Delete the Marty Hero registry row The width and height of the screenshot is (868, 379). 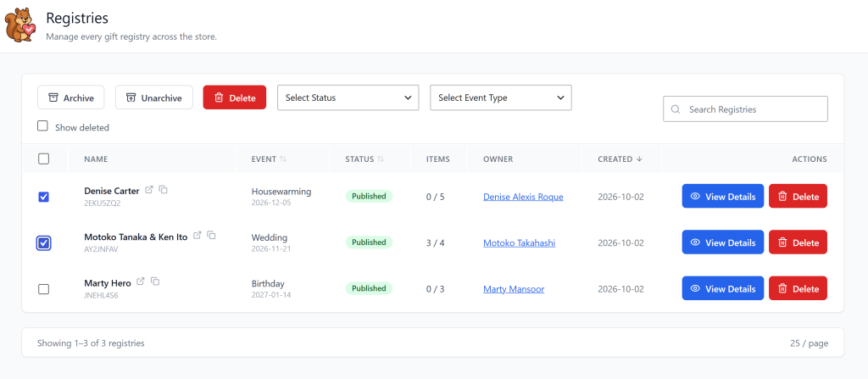pyautogui.click(x=798, y=288)
